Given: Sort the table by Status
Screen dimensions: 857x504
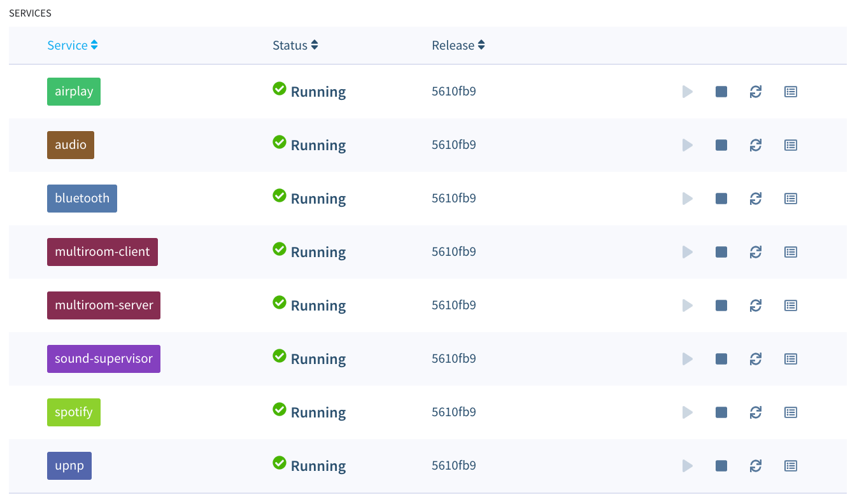Looking at the screenshot, I should (x=295, y=45).
